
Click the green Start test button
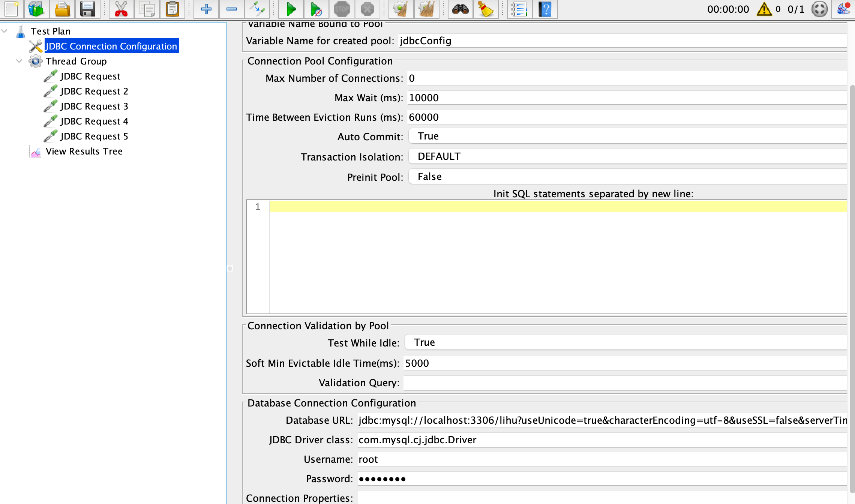[291, 9]
